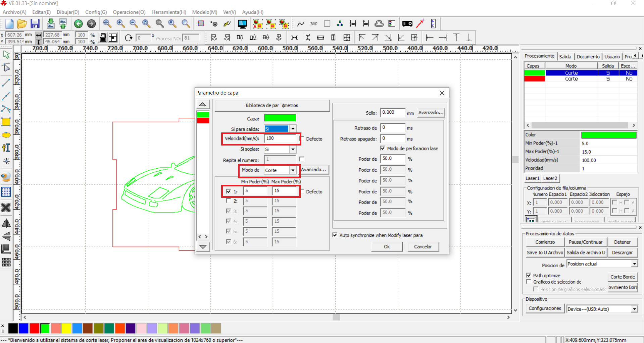The image size is (644, 343).
Task: Open a file using the folder icon
Action: 22,24
